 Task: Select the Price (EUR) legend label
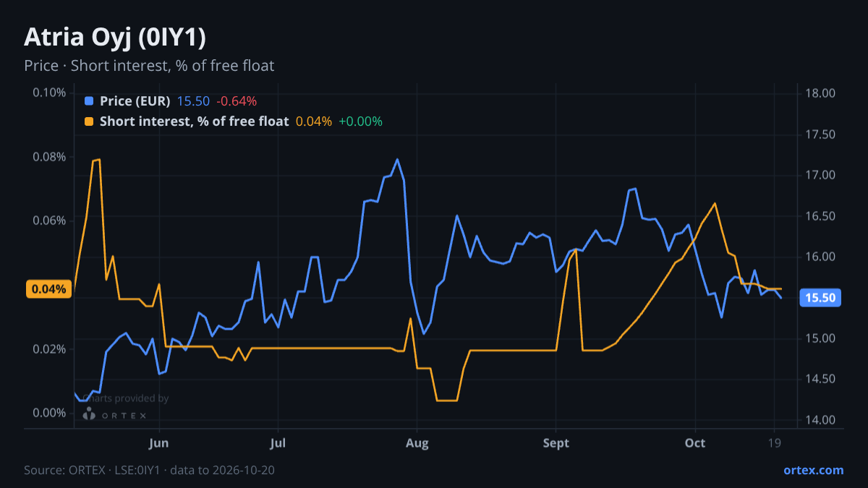[135, 101]
